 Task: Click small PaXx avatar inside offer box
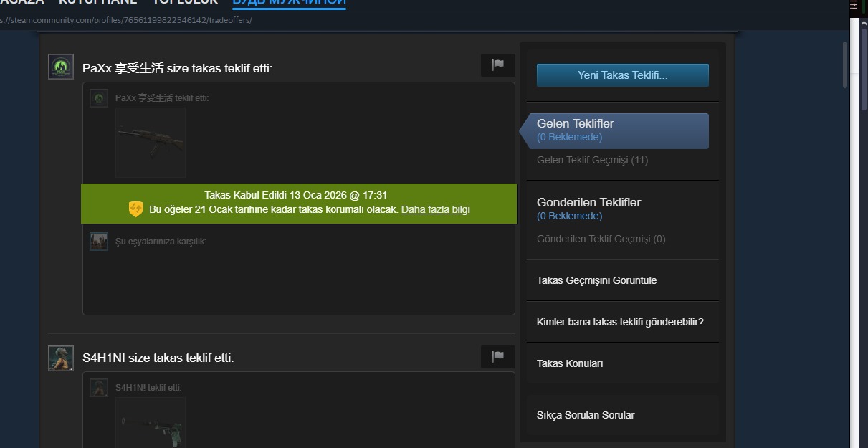click(99, 98)
